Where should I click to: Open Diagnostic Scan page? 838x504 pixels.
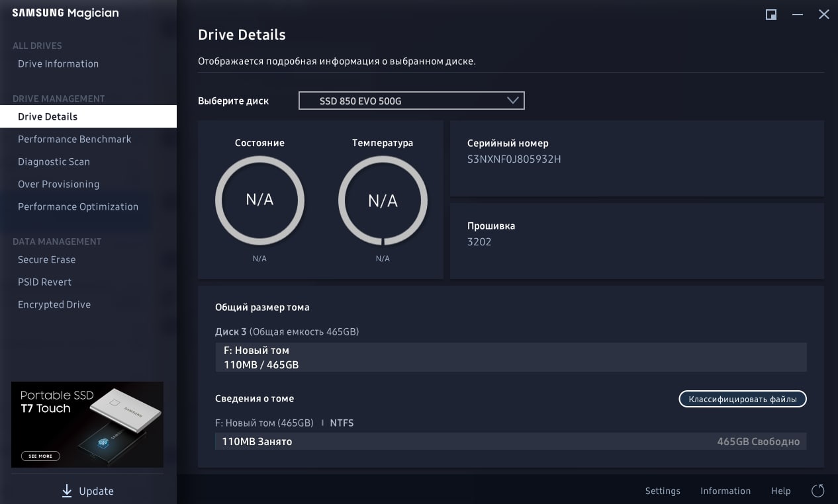pyautogui.click(x=54, y=161)
